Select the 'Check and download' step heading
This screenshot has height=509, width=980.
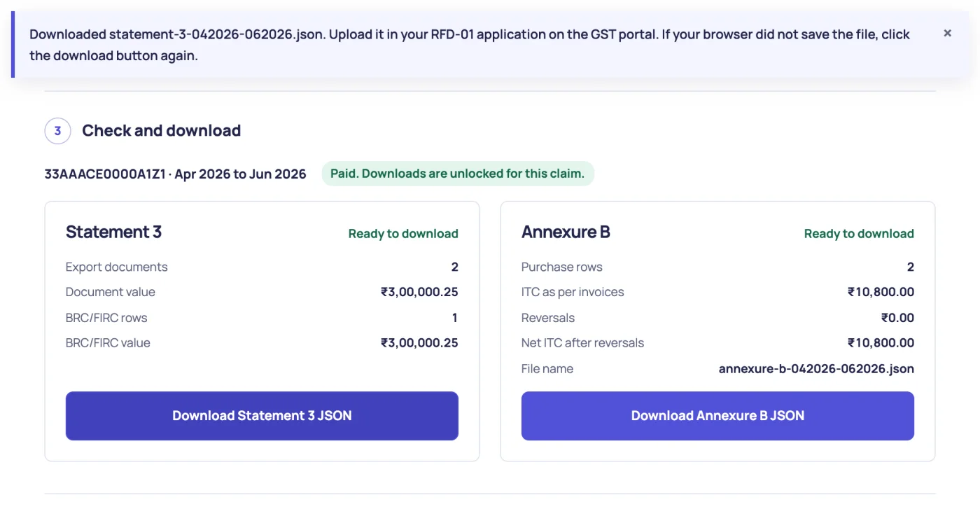[x=161, y=131]
